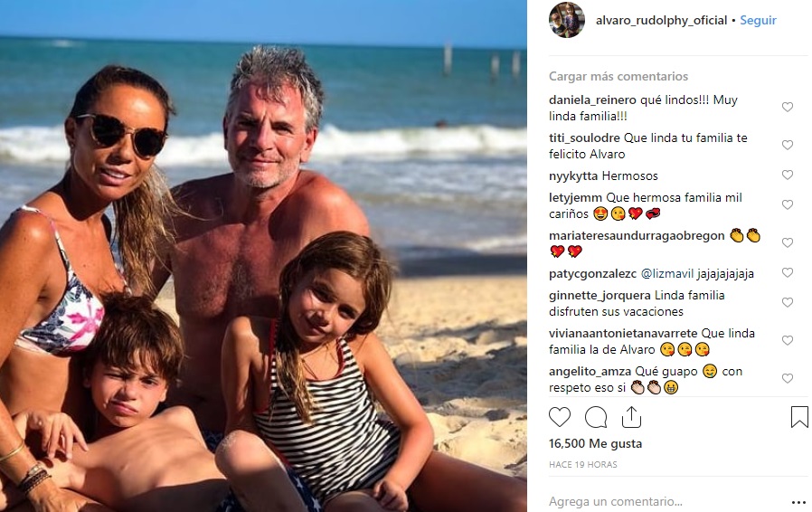Share the post via the share icon
This screenshot has width=812, height=512.
point(631,417)
